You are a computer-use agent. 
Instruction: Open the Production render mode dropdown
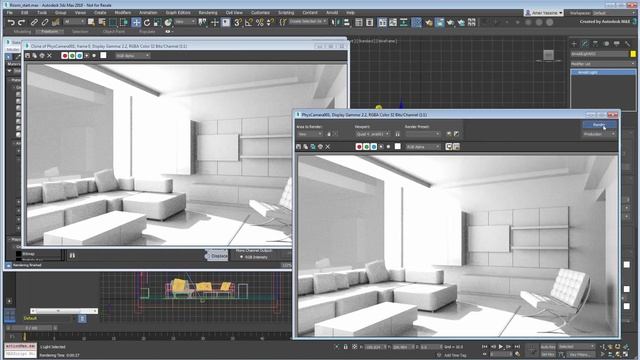[599, 134]
